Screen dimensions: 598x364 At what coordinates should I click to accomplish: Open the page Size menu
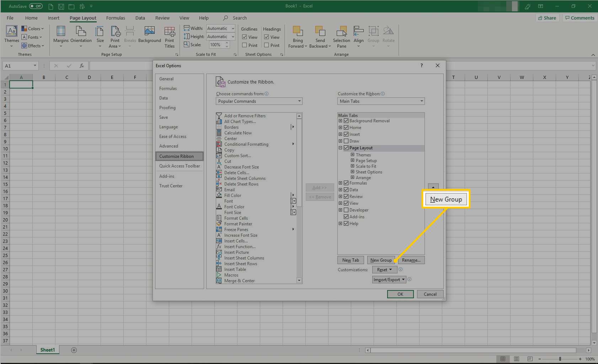tap(100, 37)
